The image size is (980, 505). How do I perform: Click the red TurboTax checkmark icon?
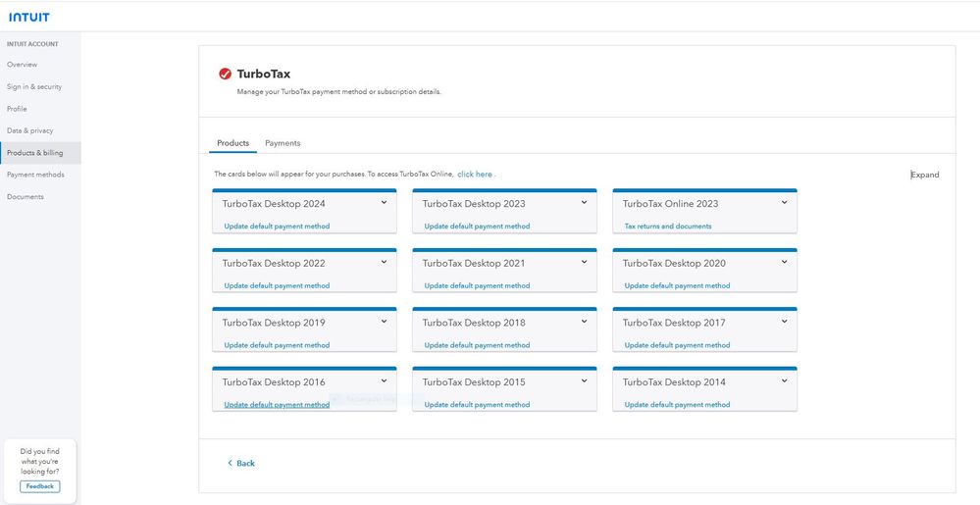225,74
